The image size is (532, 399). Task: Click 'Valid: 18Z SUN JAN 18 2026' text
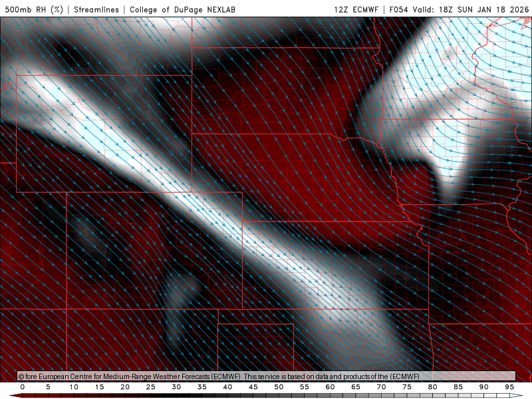[x=471, y=9]
